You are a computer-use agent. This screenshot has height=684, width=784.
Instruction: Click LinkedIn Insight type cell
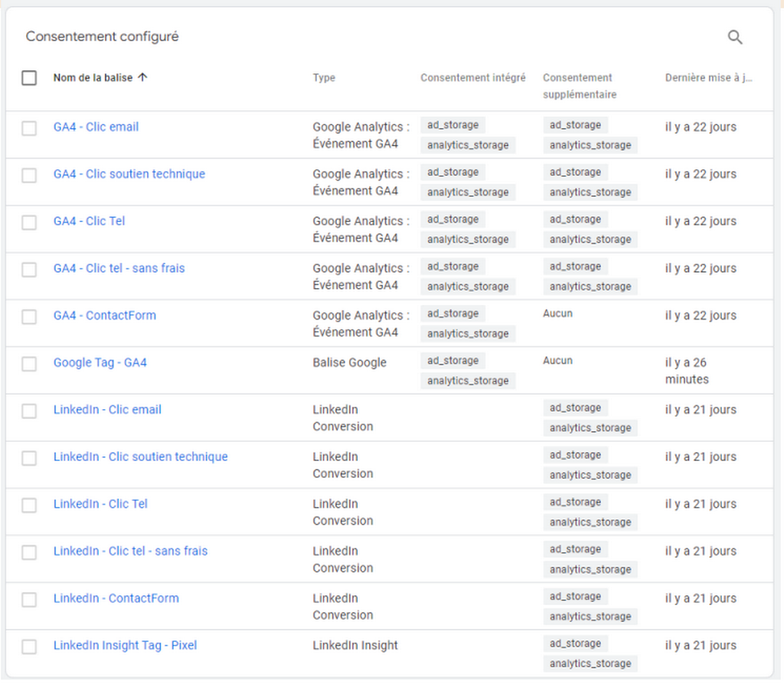355,645
